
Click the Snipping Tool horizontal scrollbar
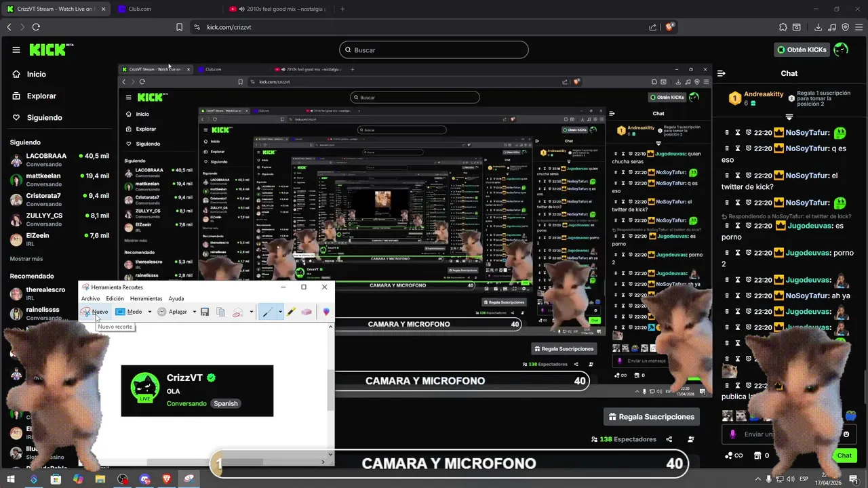(x=205, y=462)
